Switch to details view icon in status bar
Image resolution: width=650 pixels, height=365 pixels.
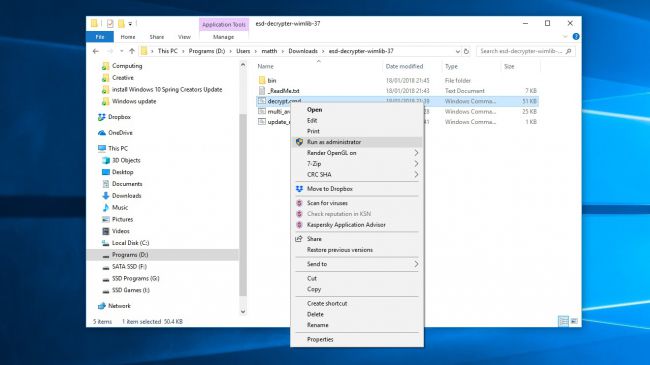tap(563, 321)
